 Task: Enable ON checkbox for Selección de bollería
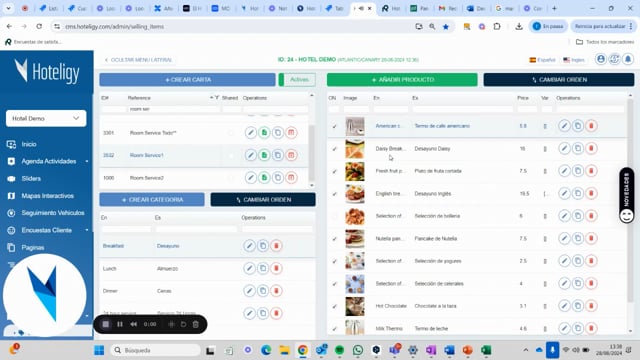coord(335,216)
